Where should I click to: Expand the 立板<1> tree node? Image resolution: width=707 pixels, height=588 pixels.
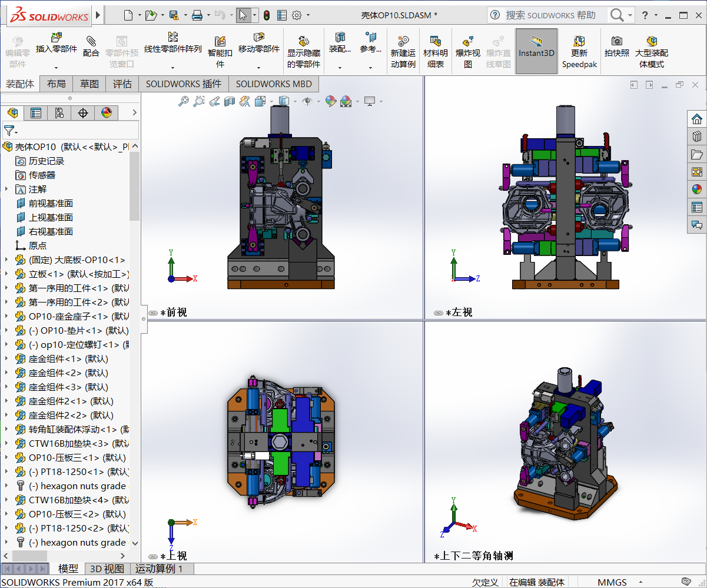(6, 274)
